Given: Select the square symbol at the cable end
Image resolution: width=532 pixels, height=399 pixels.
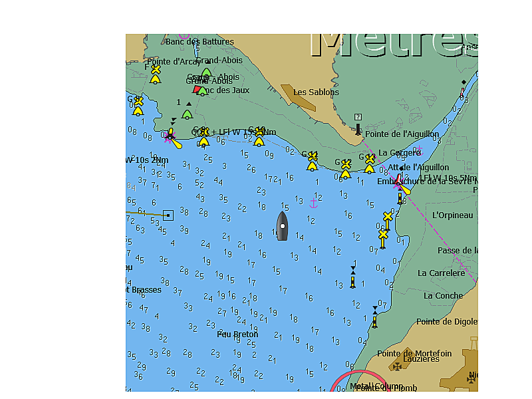Looking at the screenshot, I should point(168,215).
